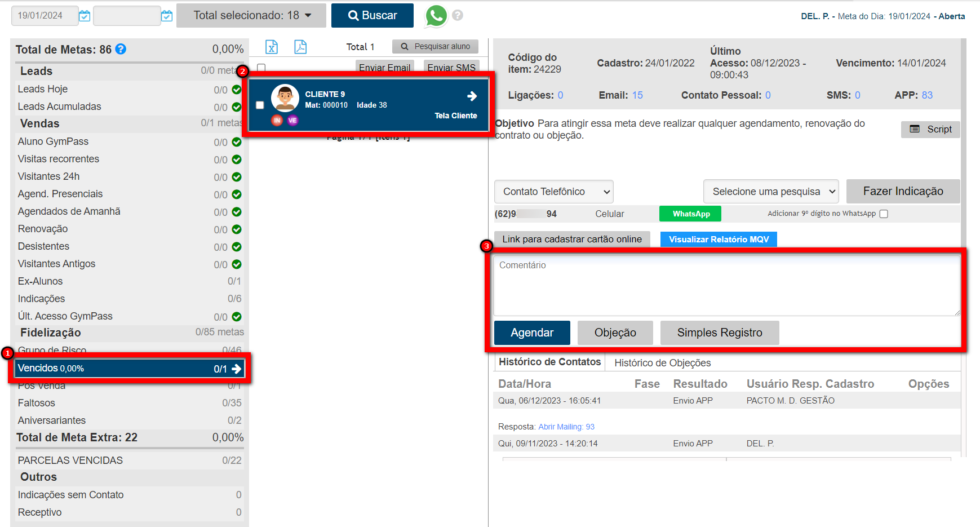Click the arrow on the Cliente 9 card
980x527 pixels.
tap(472, 96)
